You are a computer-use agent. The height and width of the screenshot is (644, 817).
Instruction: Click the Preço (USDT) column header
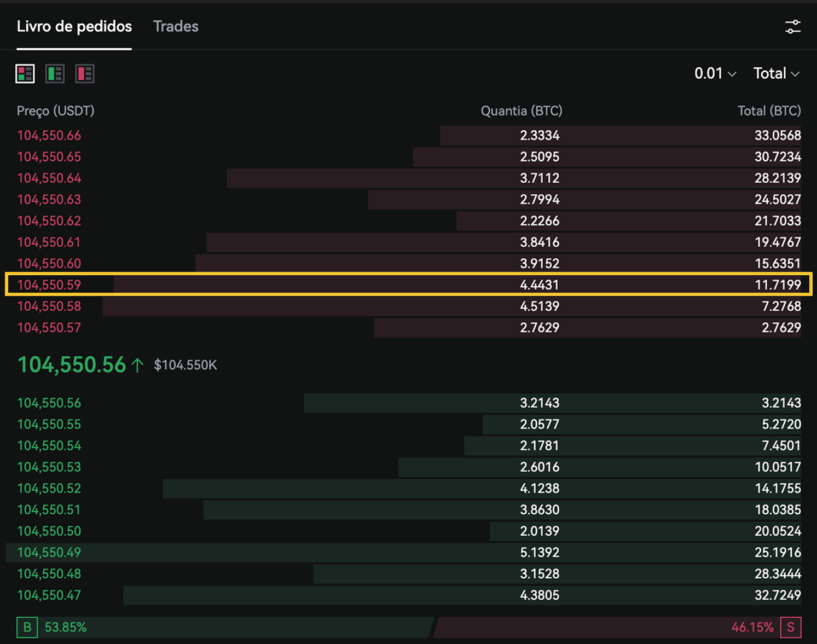click(55, 111)
